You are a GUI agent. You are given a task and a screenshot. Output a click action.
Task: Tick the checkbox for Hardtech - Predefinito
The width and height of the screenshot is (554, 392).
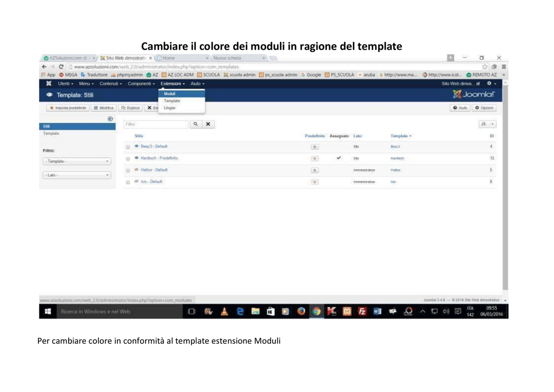click(x=128, y=159)
